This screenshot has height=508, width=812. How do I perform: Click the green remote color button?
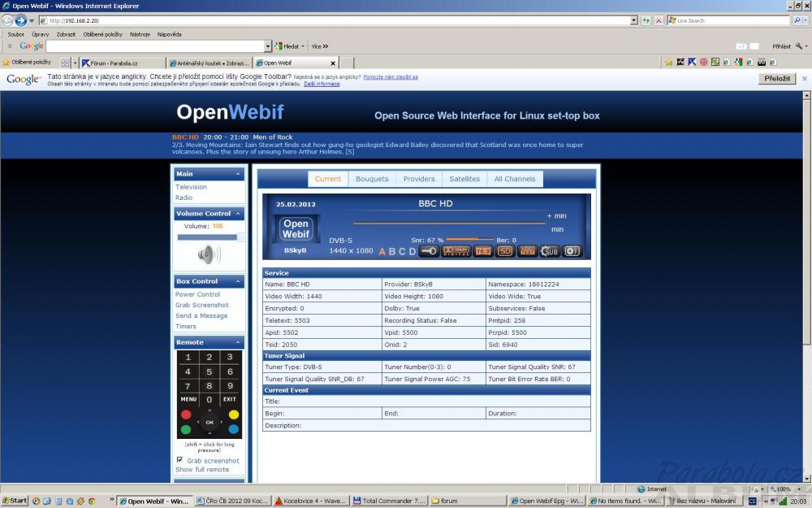[x=186, y=429]
